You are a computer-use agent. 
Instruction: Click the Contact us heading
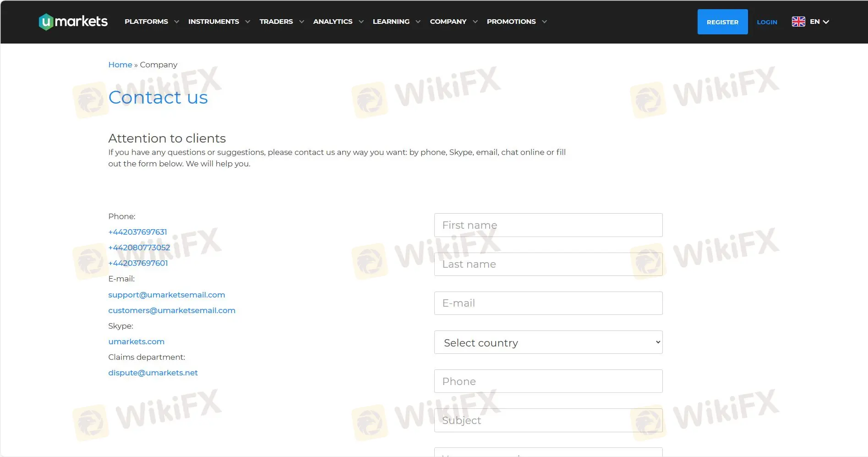click(158, 97)
